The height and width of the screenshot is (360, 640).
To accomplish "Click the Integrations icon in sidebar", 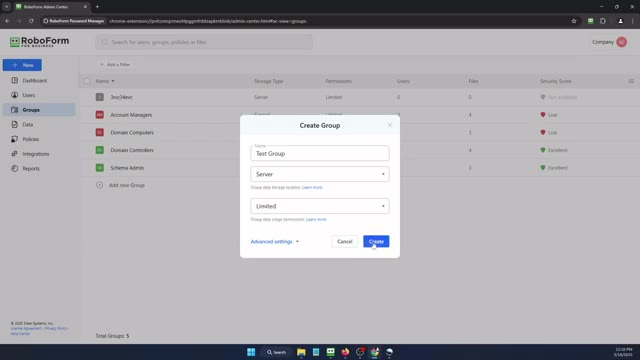I will (x=15, y=154).
